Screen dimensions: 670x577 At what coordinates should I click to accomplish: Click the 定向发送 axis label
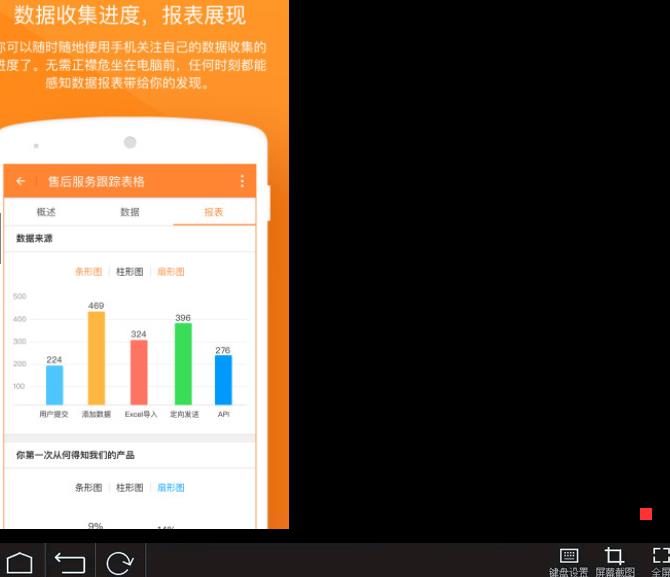tap(184, 414)
